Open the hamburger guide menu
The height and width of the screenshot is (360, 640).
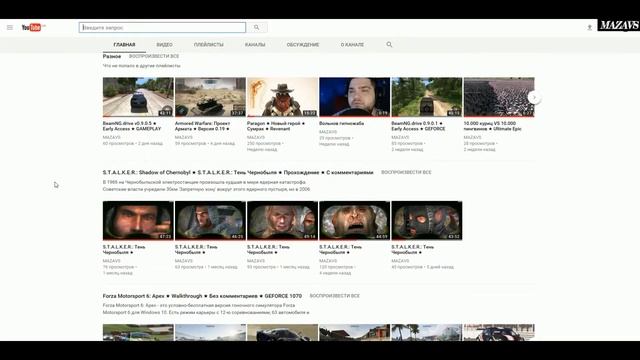10,28
